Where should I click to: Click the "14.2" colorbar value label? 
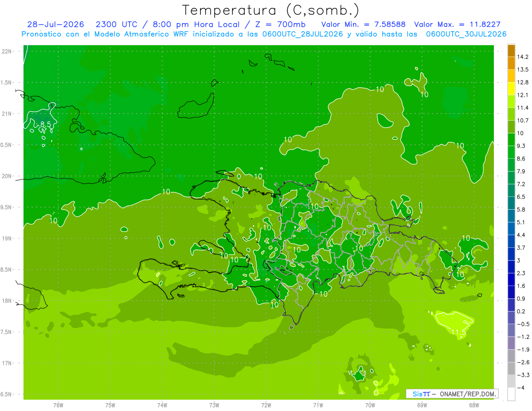point(523,57)
